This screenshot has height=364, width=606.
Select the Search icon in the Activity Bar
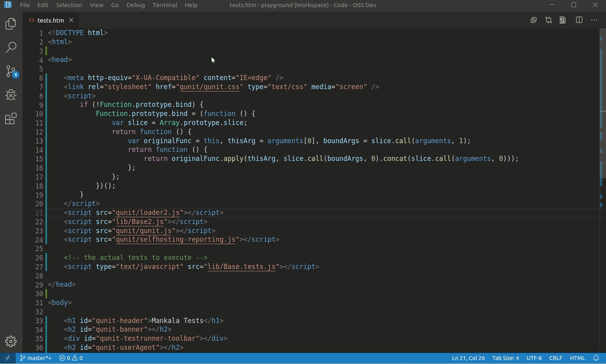(11, 47)
